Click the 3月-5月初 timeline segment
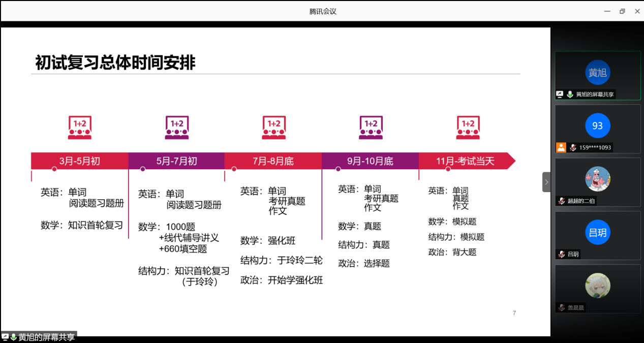Image resolution: width=644 pixels, height=343 pixels. (x=79, y=161)
